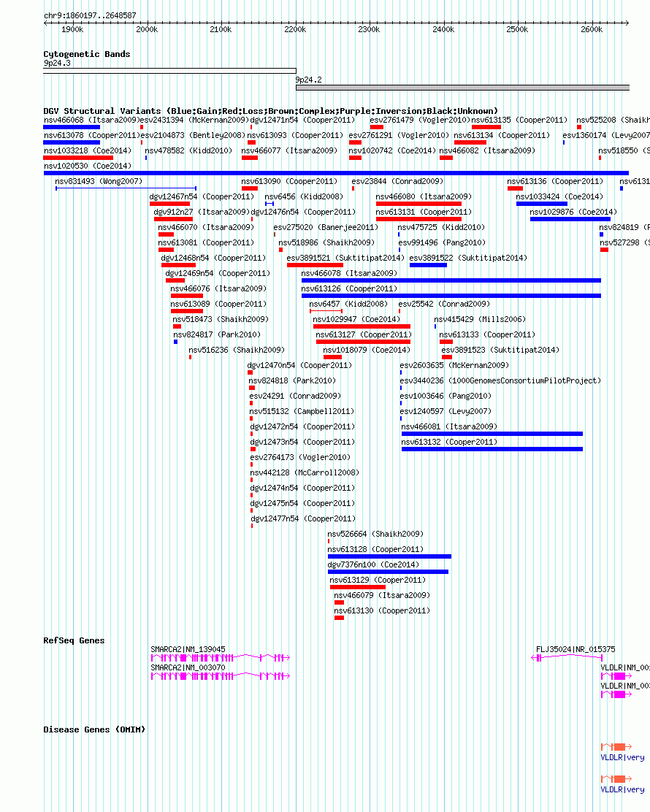Viewport: 650px width, 812px height.
Task: Open variant nsv1018079 (Coe2014)
Action: pyautogui.click(x=367, y=350)
